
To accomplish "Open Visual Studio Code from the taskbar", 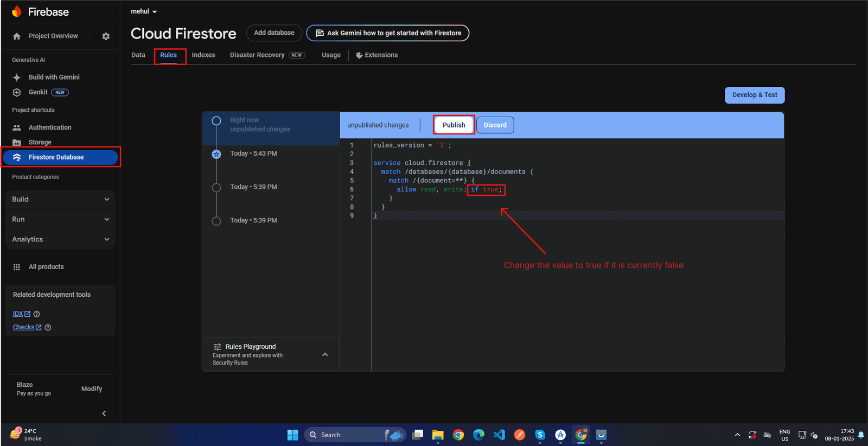I will click(x=499, y=435).
